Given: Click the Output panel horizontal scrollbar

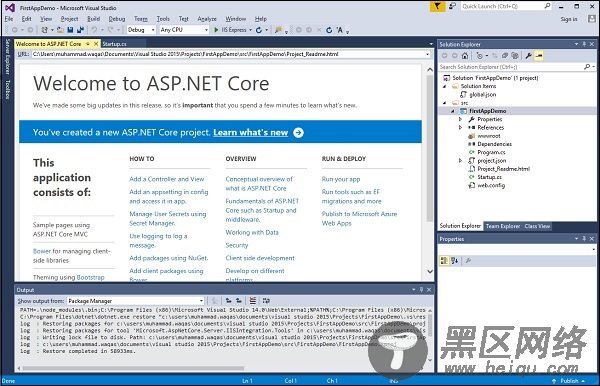Looking at the screenshot, I should 133,368.
